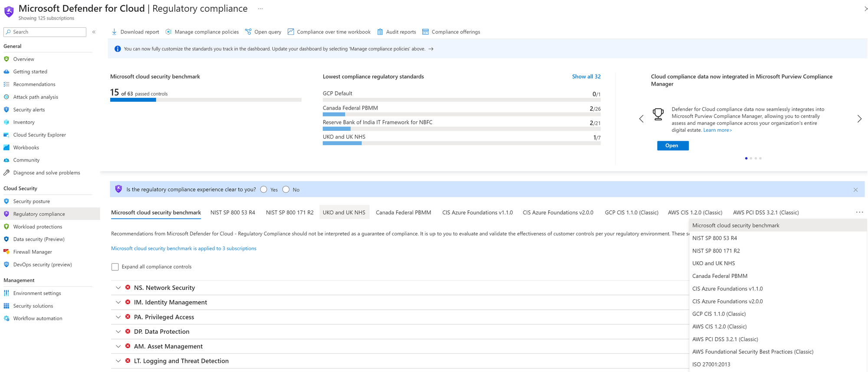Click the Recommendations list icon
Viewport: 868px width, 372px height.
point(7,84)
